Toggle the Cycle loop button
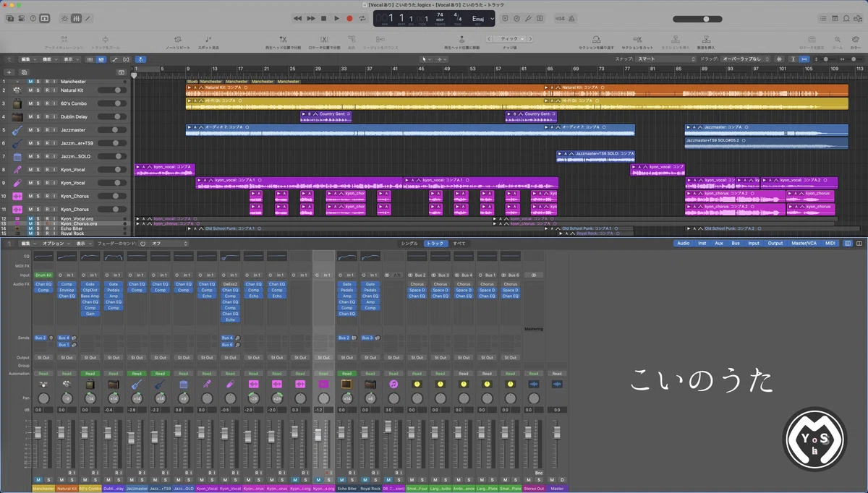 pyautogui.click(x=363, y=18)
